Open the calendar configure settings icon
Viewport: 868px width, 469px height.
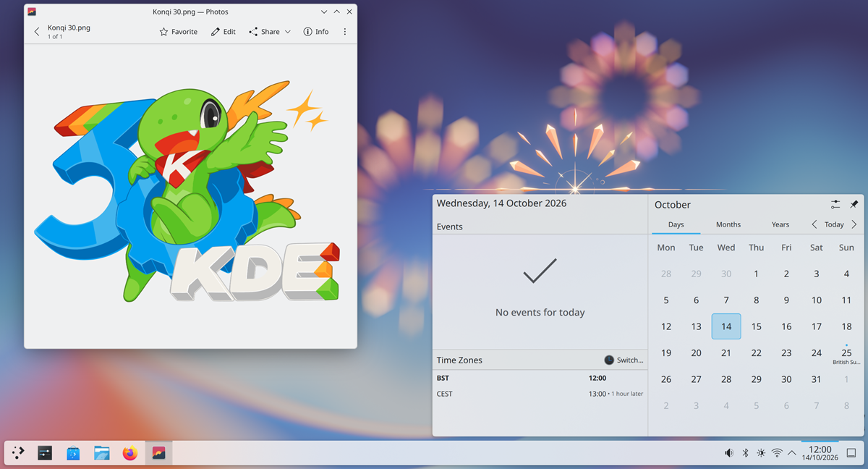pyautogui.click(x=835, y=205)
